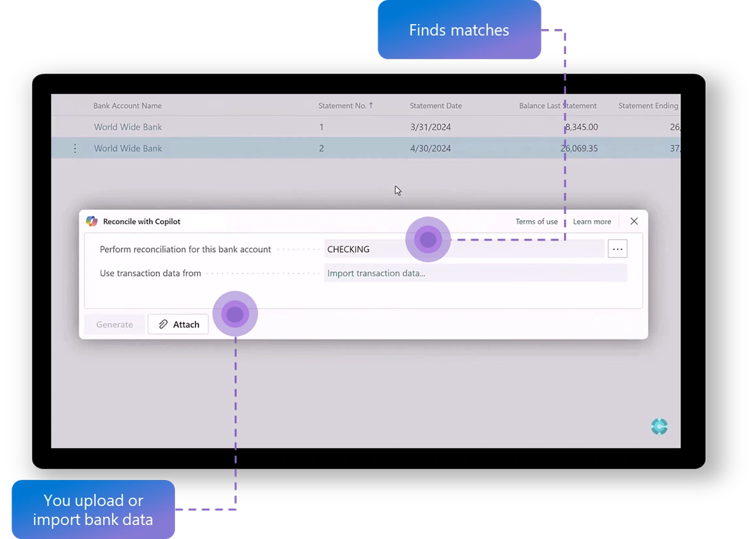Open the teal Copilot icon at bottom right
The width and height of the screenshot is (756, 539).
[659, 426]
